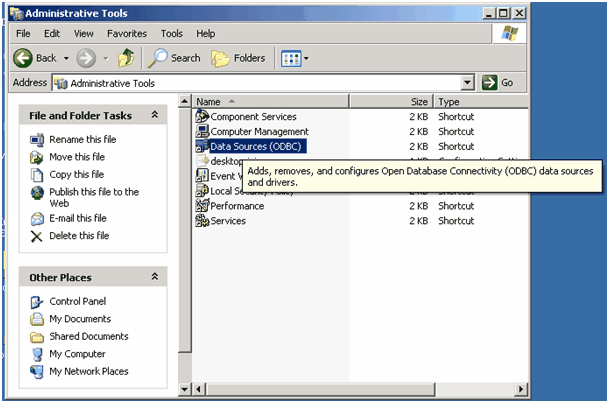Expand the Address bar dropdown arrow
The height and width of the screenshot is (403, 609).
[468, 83]
